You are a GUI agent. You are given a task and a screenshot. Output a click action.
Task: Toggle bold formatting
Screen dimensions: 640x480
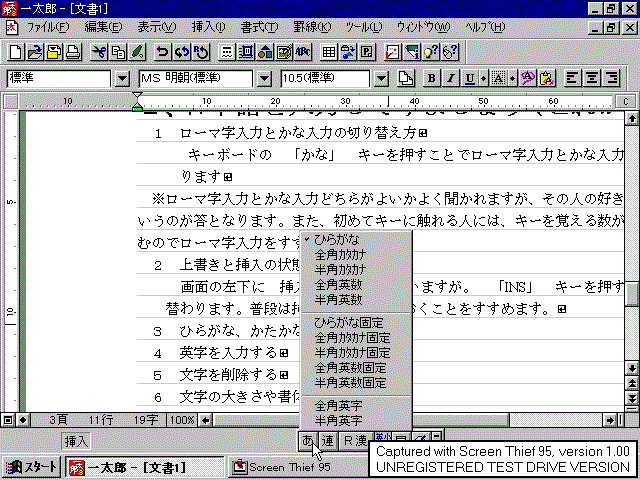click(x=431, y=78)
